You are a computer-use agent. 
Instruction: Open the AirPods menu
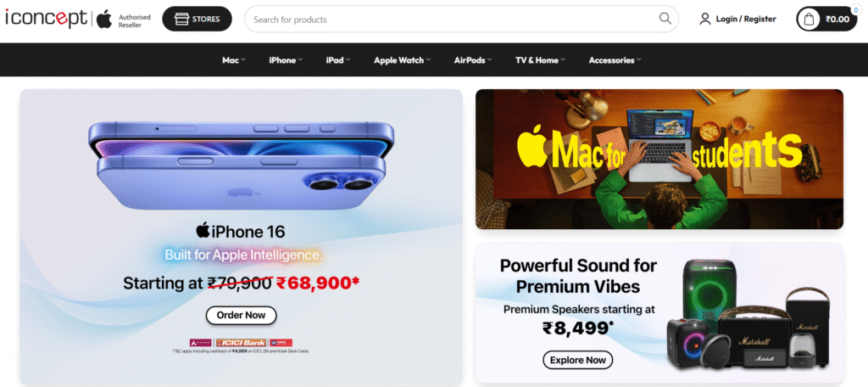473,60
